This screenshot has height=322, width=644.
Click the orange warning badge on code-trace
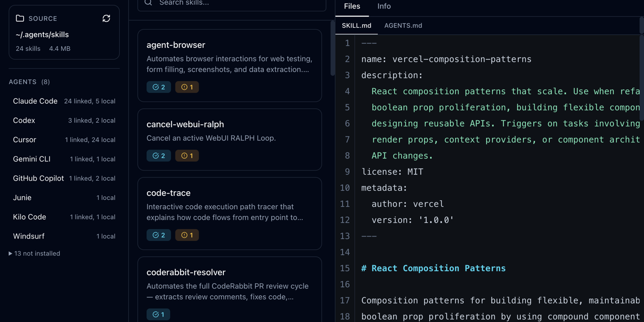(x=187, y=235)
